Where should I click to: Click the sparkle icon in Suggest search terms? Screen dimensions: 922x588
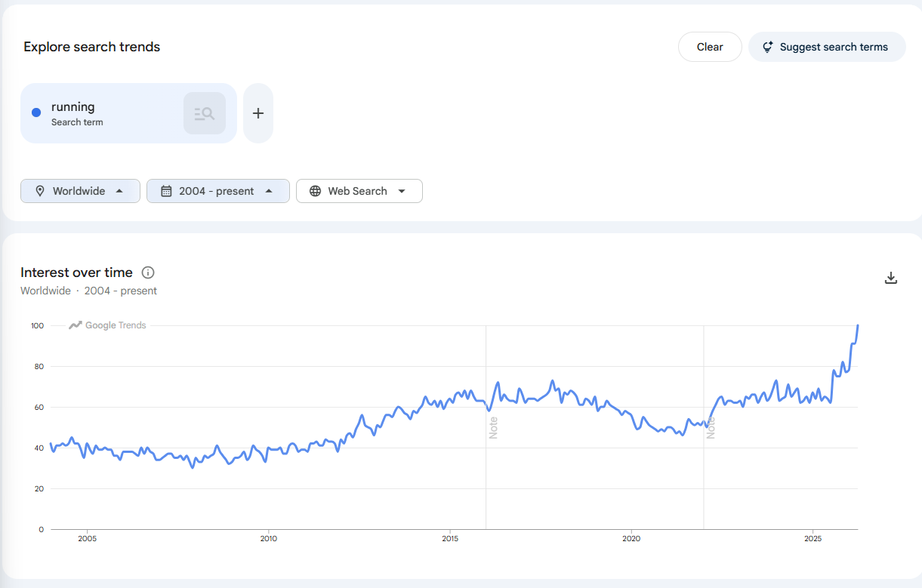(x=767, y=47)
